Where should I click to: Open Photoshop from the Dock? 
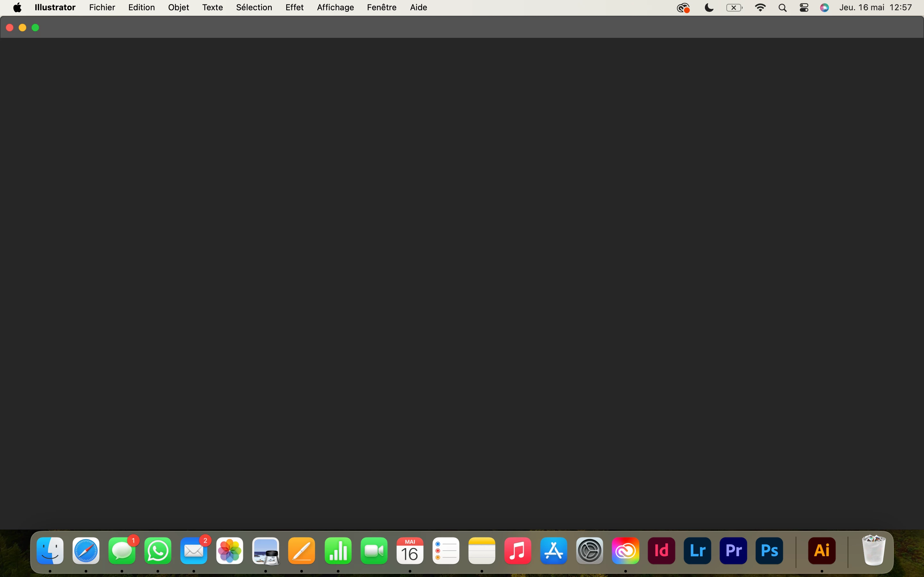click(769, 551)
